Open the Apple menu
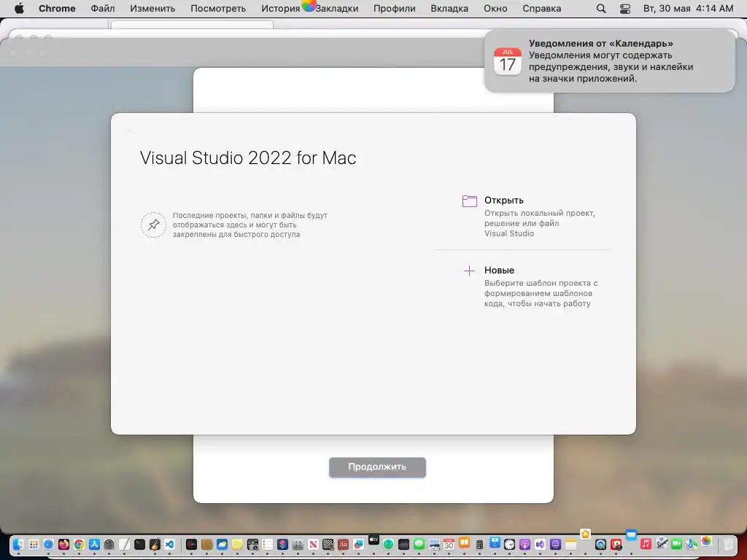 (x=19, y=9)
